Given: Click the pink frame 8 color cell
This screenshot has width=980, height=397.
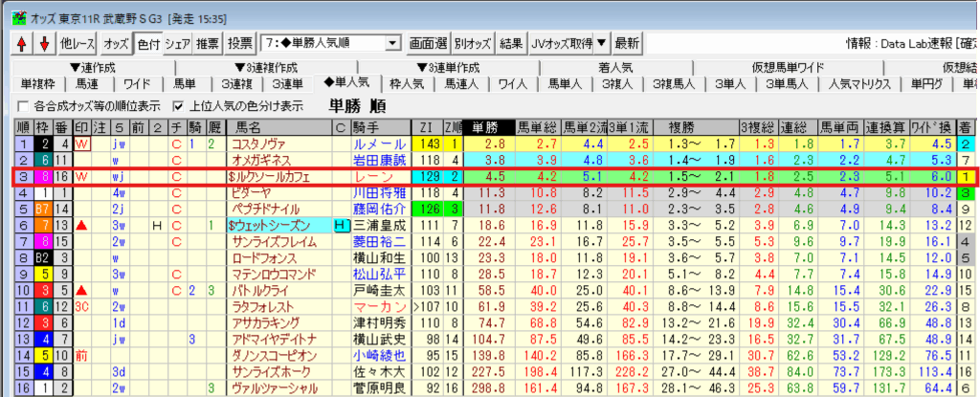Looking at the screenshot, I should click(x=42, y=176).
